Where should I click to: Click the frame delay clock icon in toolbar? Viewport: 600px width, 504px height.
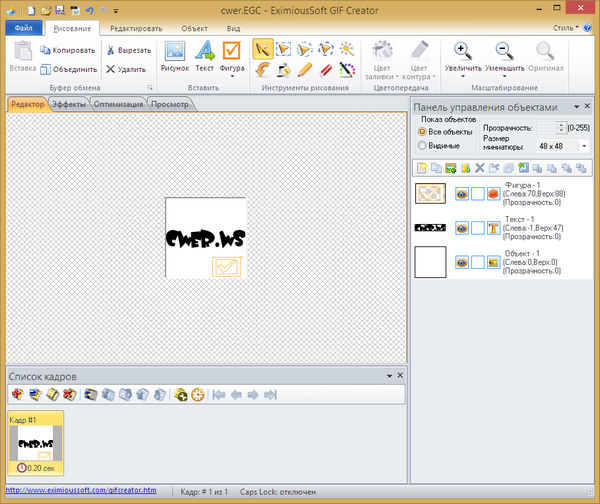pos(197,394)
